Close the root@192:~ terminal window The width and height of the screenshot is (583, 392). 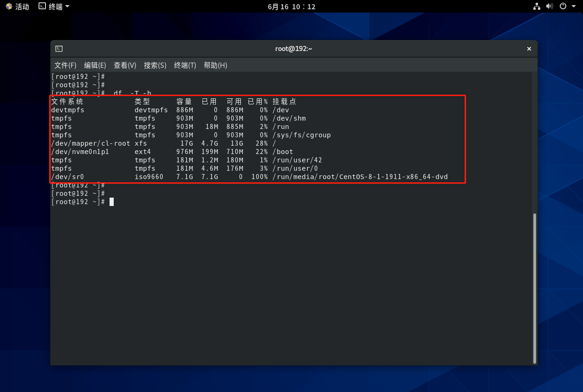click(x=529, y=49)
